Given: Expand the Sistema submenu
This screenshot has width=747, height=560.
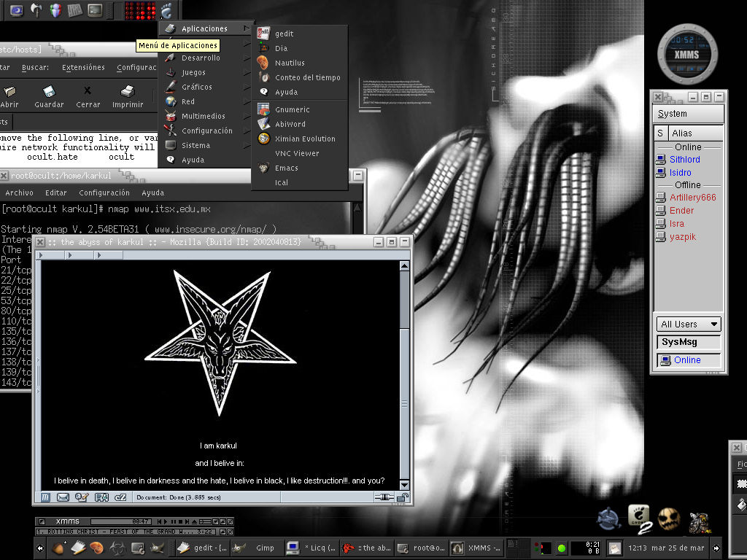Looking at the screenshot, I should point(206,145).
